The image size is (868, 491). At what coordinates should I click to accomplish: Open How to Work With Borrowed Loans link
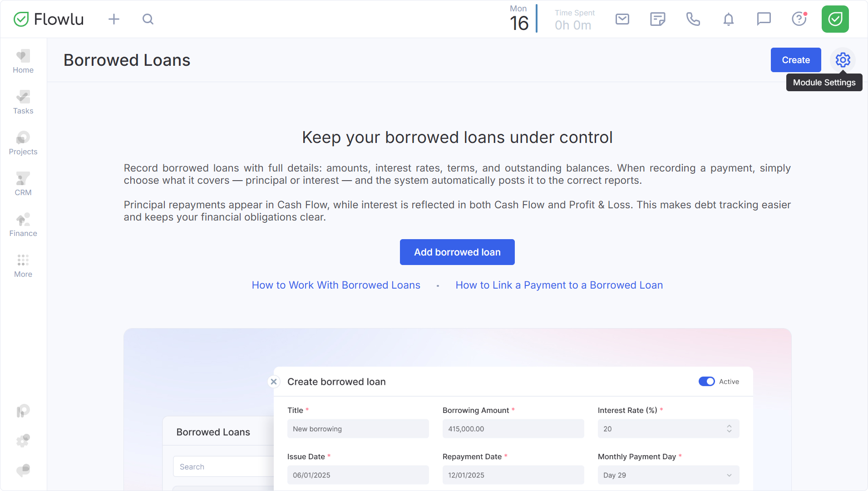336,285
